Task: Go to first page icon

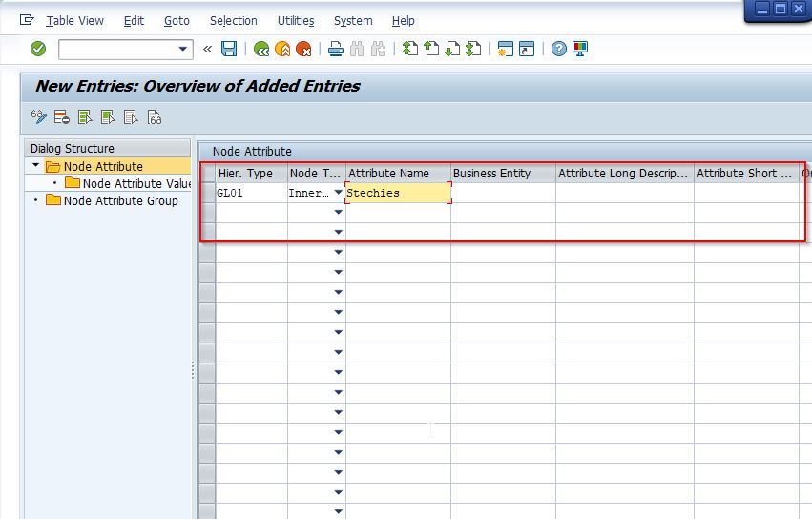Action: coord(410,50)
